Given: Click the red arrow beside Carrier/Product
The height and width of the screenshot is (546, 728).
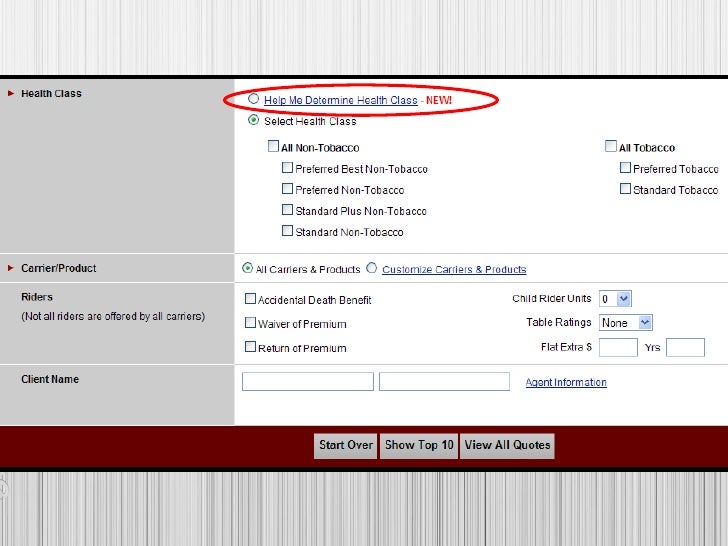Looking at the screenshot, I should (x=11, y=268).
